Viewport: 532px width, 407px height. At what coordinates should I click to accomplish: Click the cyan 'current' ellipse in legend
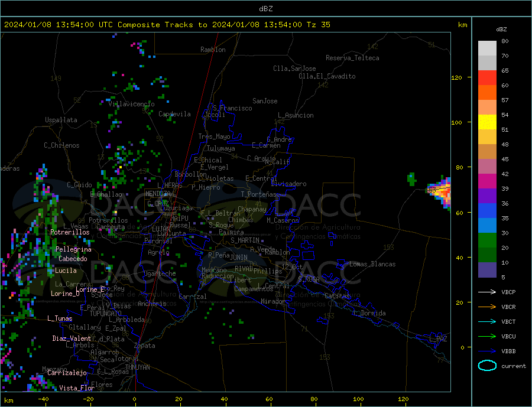coord(487,366)
